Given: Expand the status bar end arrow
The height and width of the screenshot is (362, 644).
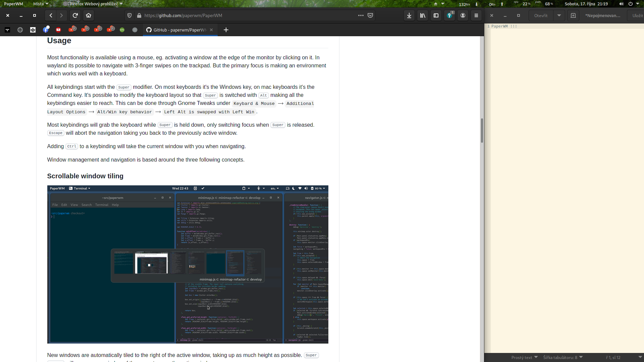Looking at the screenshot, I should click(640, 357).
